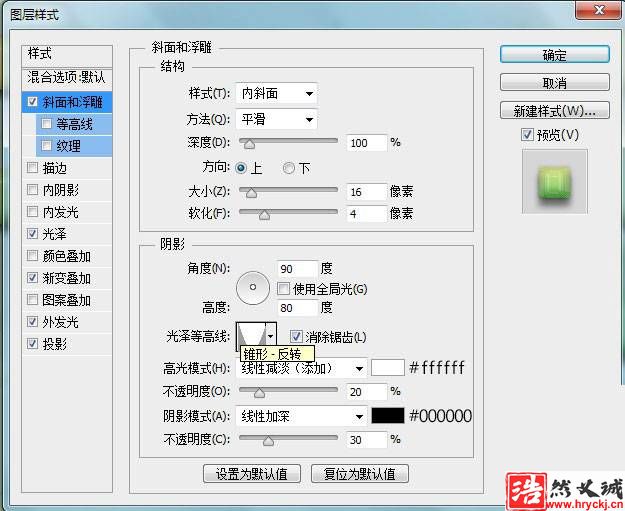Viewport: 625px width, 511px height.
Task: Click the 高度 field showing 80
Action: click(x=297, y=308)
